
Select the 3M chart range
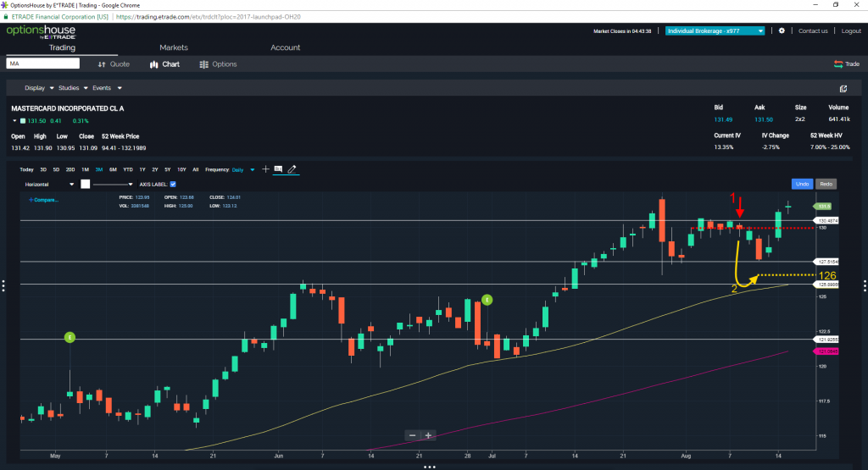[x=99, y=169]
